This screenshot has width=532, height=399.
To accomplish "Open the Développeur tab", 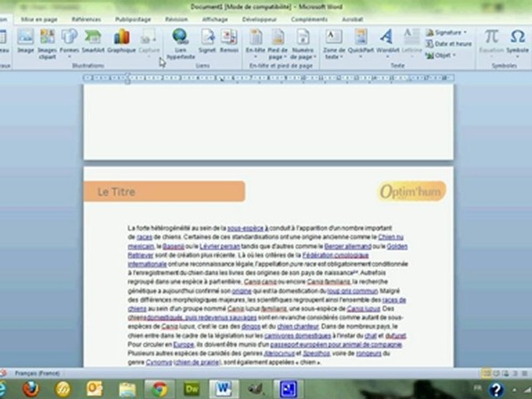I will point(259,19).
